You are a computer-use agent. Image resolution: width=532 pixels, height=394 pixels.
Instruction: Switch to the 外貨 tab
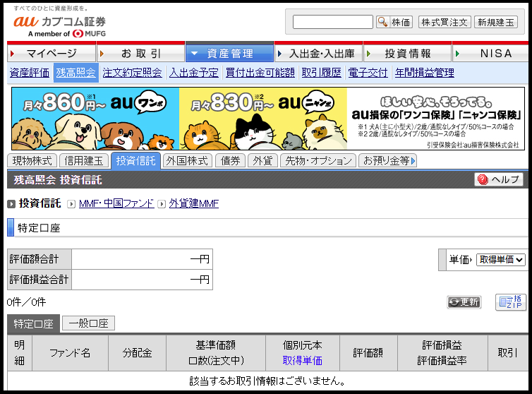262,161
